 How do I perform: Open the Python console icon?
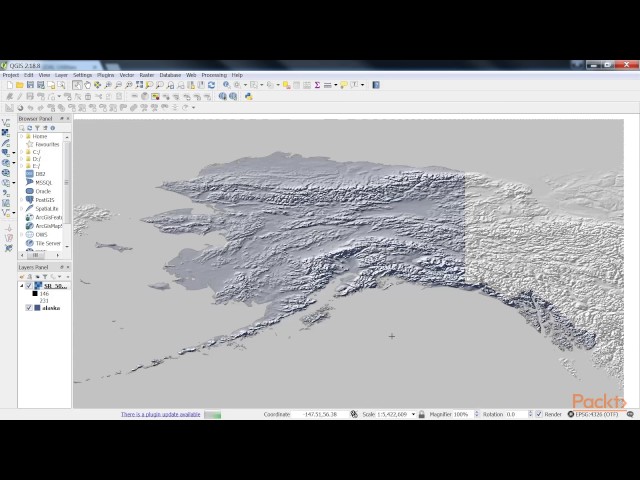(x=249, y=96)
